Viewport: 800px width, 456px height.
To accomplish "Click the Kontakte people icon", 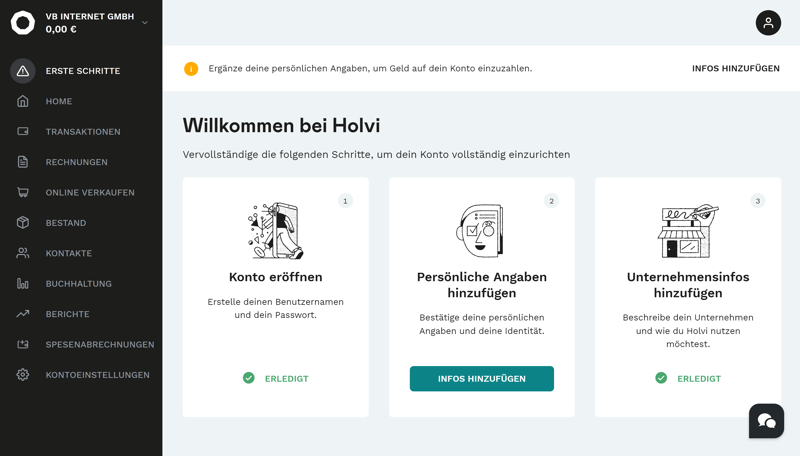I will tap(23, 253).
